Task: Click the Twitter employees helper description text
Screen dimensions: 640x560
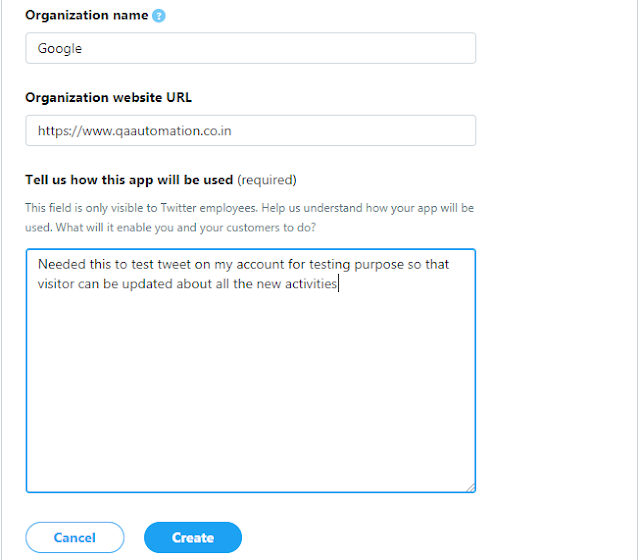Action: tap(250, 216)
